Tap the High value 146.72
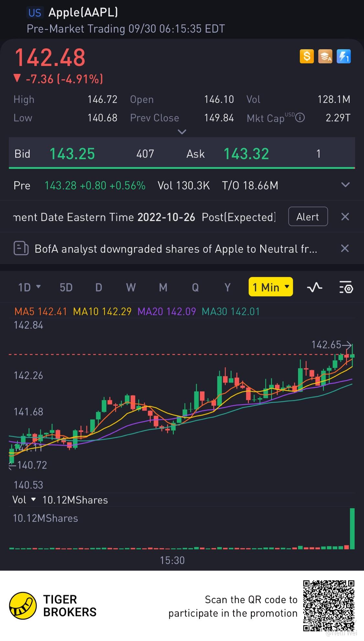 [102, 99]
